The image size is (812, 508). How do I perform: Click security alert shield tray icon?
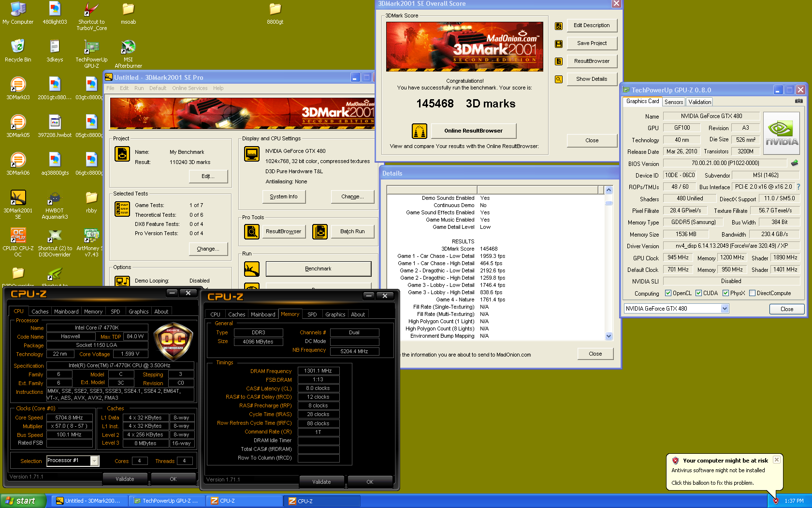pyautogui.click(x=776, y=501)
